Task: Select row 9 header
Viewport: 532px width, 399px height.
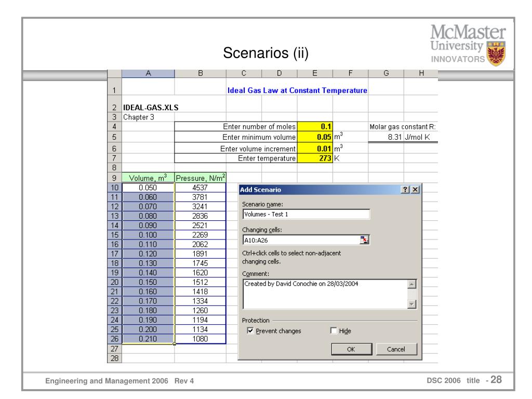Action: [x=115, y=178]
